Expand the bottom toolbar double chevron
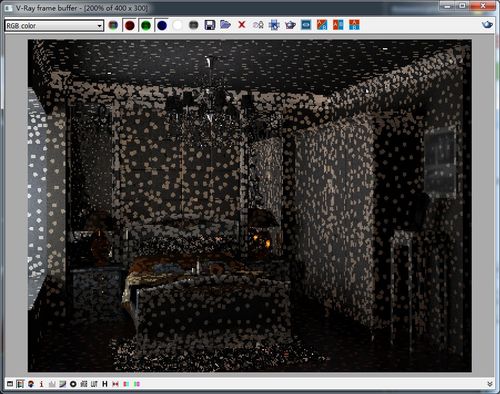The image size is (500, 394). 490,384
